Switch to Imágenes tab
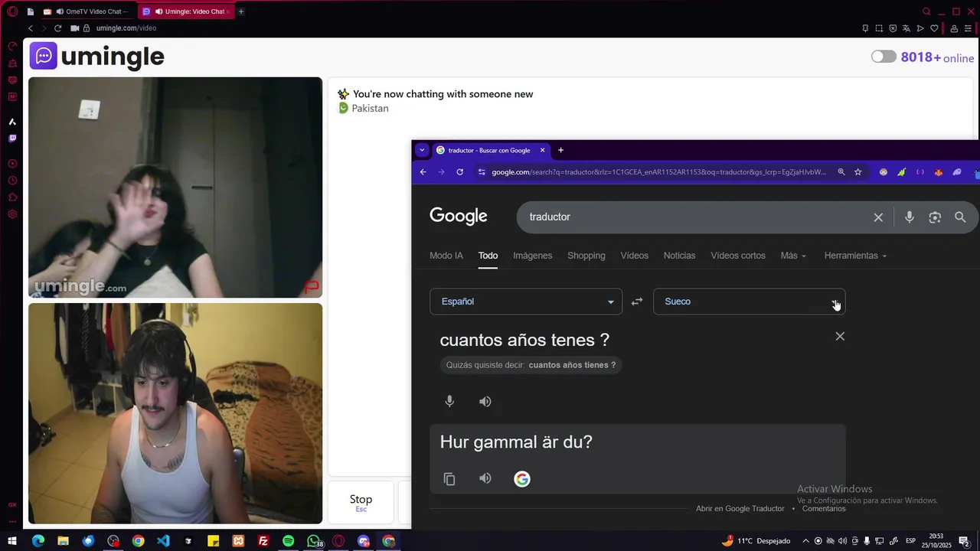980x551 pixels. (x=532, y=256)
